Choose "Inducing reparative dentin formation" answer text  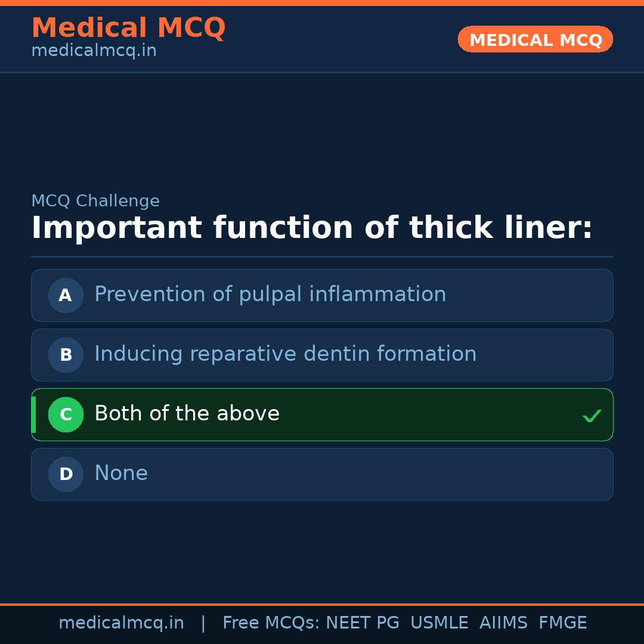[x=285, y=354]
